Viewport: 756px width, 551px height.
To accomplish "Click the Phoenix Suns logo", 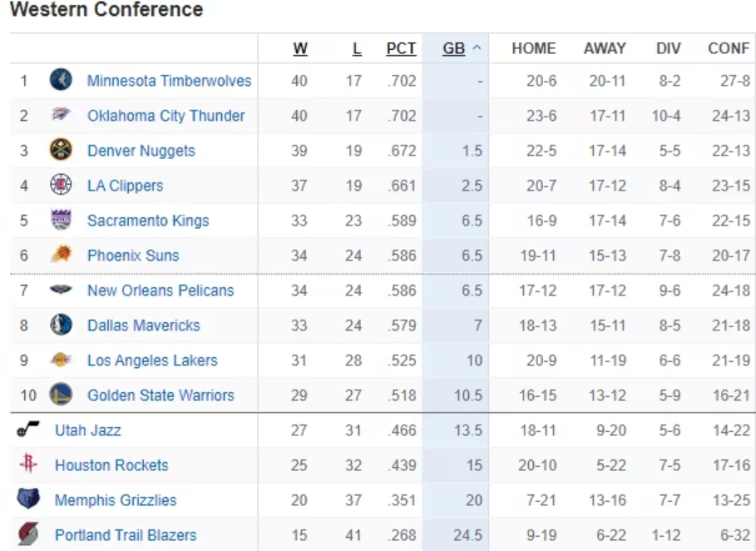I will coord(61,256).
